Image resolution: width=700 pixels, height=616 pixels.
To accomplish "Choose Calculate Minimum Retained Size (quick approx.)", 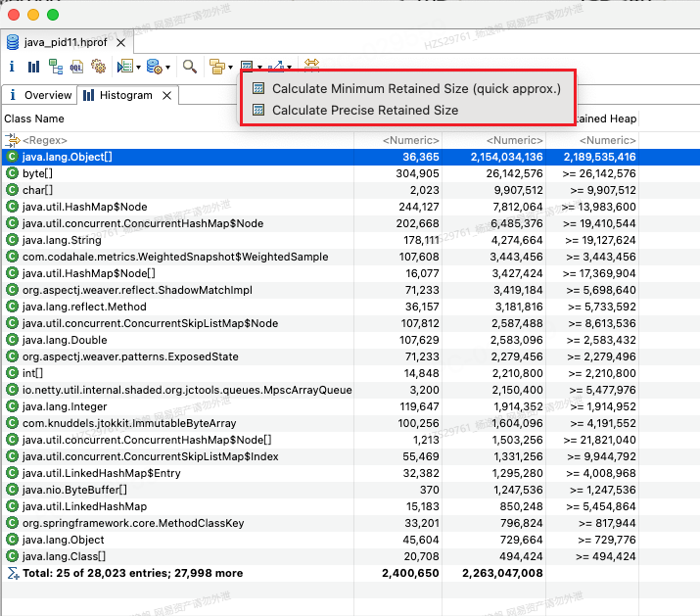I will (407, 88).
